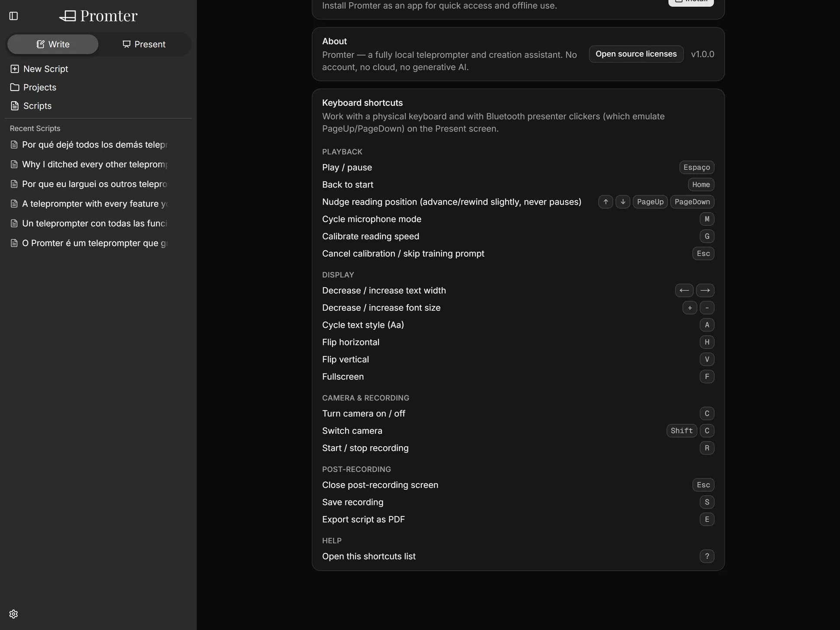
Task: Click the right-arrow key badge
Action: pyautogui.click(x=705, y=290)
